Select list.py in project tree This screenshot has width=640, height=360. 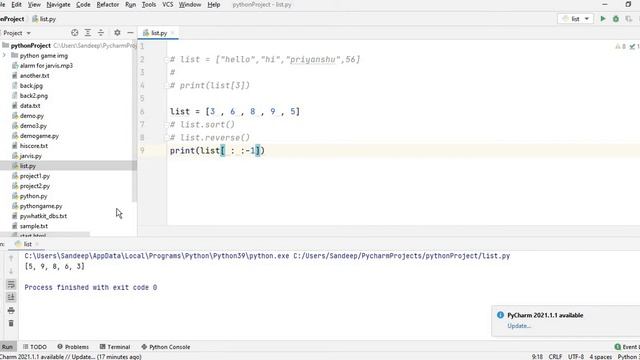point(27,166)
